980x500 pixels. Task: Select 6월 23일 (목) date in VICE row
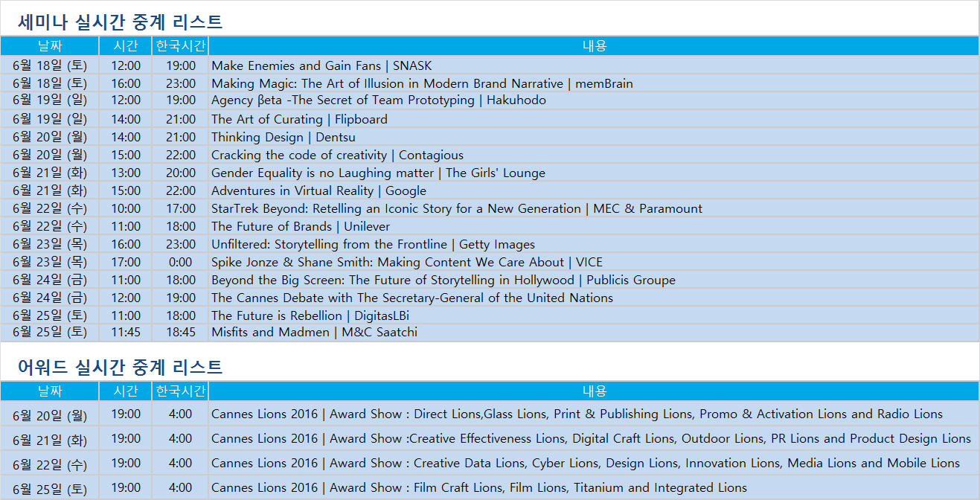pyautogui.click(x=50, y=262)
